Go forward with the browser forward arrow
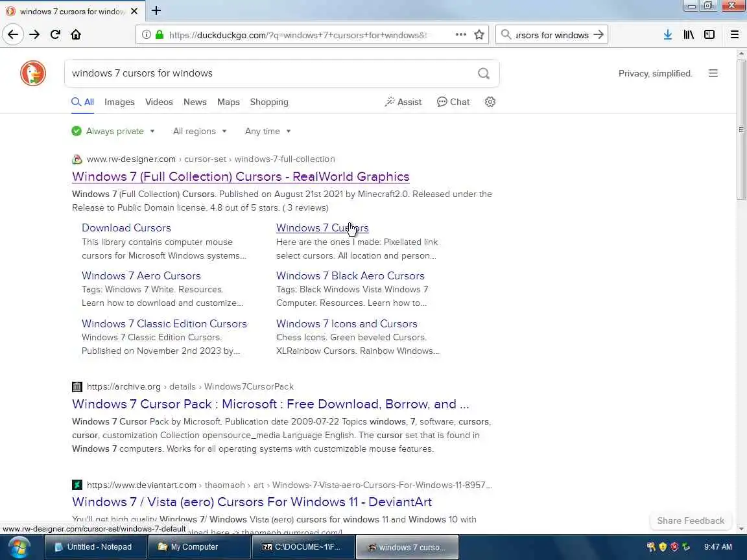 click(34, 34)
